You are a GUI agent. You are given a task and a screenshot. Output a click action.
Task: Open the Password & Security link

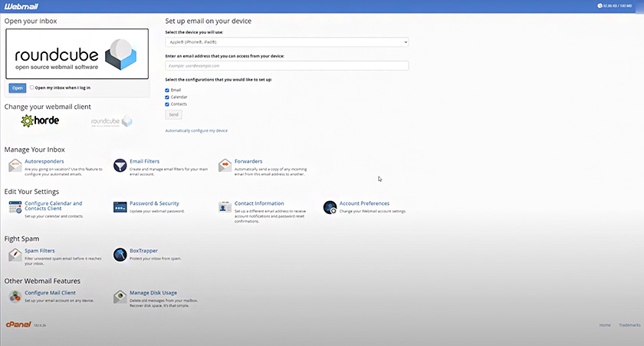(x=154, y=203)
